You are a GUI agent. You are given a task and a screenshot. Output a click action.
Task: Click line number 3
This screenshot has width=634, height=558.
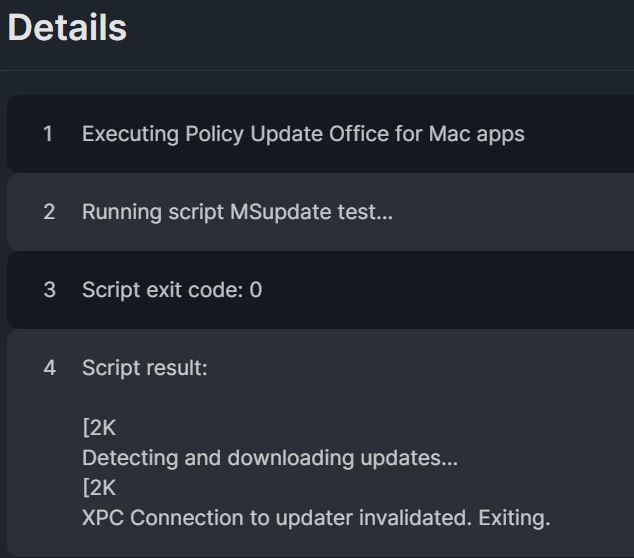click(x=49, y=290)
